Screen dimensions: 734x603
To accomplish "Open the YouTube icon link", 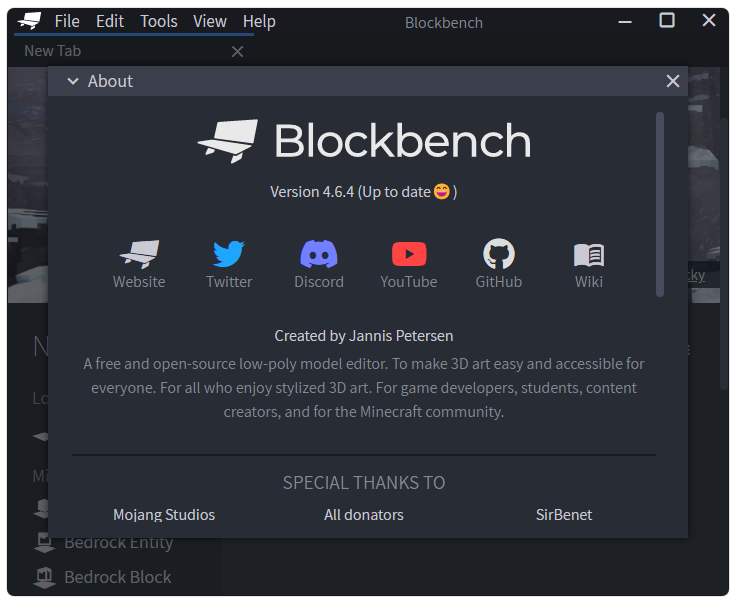I will 409,254.
